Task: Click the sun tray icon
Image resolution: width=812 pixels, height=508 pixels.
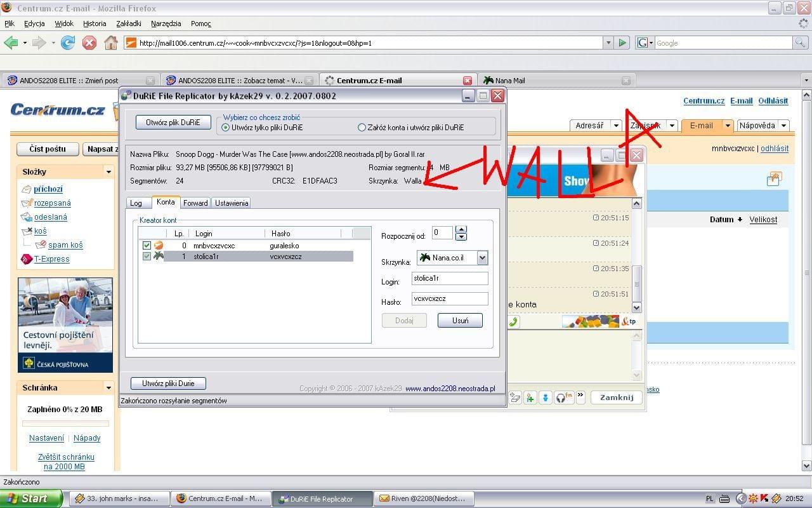Action: 753,498
